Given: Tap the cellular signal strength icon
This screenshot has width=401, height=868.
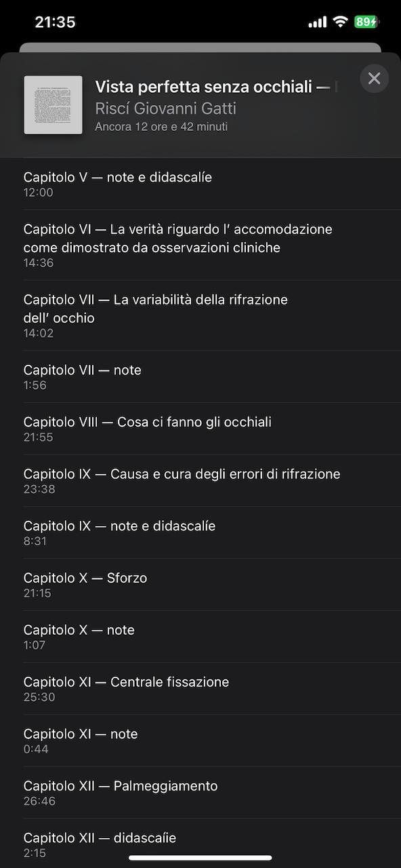Looking at the screenshot, I should click(x=317, y=21).
